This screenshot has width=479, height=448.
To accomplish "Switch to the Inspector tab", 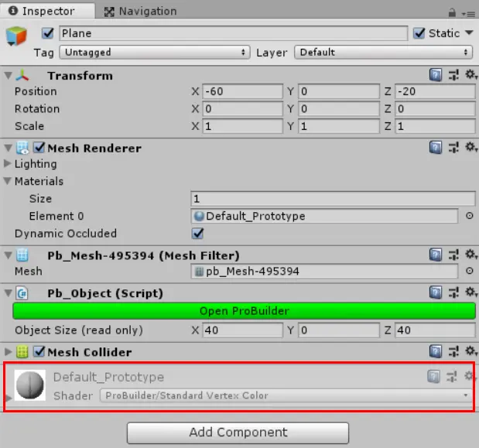I will pyautogui.click(x=48, y=11).
